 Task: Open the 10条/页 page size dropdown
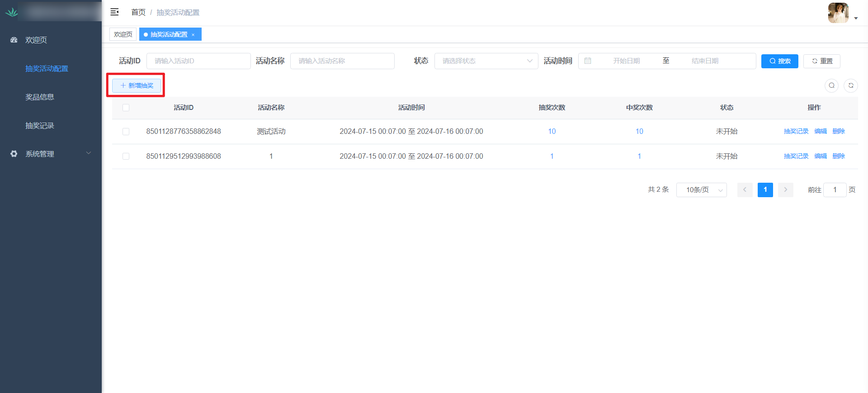[x=701, y=190]
